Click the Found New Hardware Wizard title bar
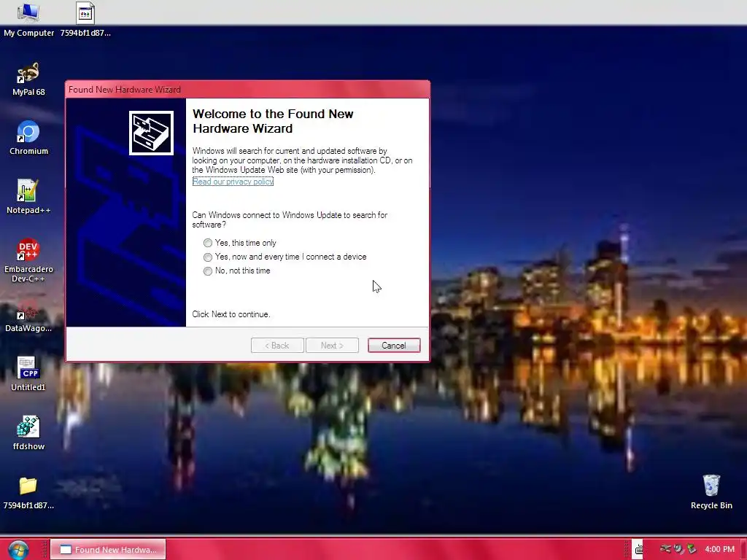The width and height of the screenshot is (747, 560). (x=247, y=90)
